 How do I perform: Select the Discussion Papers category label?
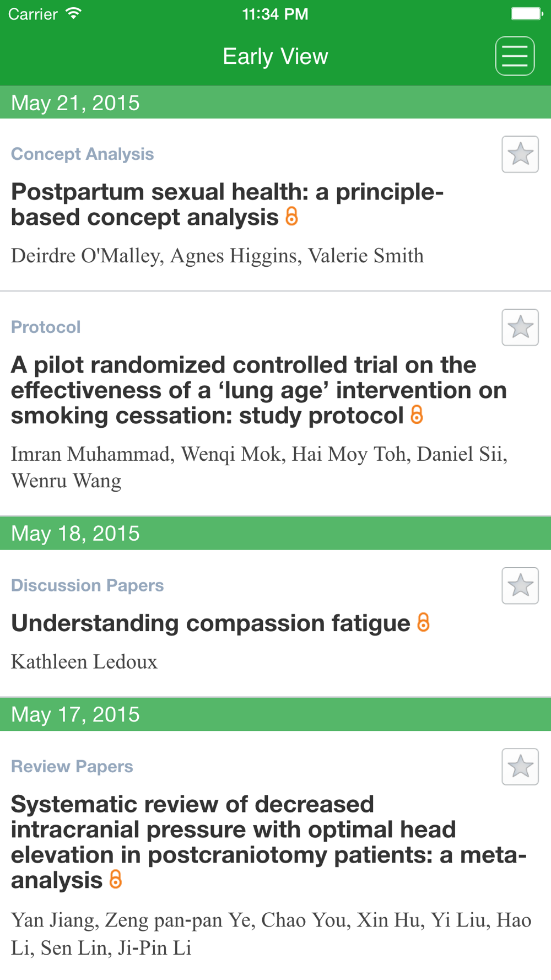[88, 585]
